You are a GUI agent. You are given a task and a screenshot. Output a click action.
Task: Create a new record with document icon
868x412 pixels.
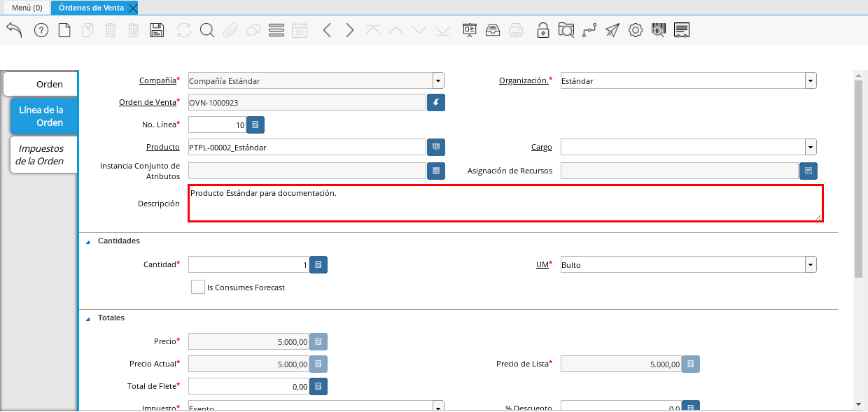click(x=64, y=30)
